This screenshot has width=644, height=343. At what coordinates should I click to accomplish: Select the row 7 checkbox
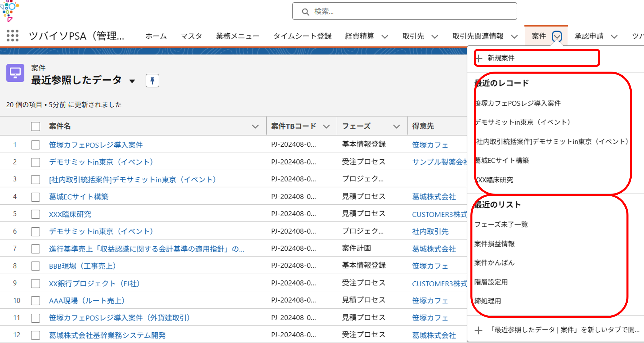click(36, 249)
